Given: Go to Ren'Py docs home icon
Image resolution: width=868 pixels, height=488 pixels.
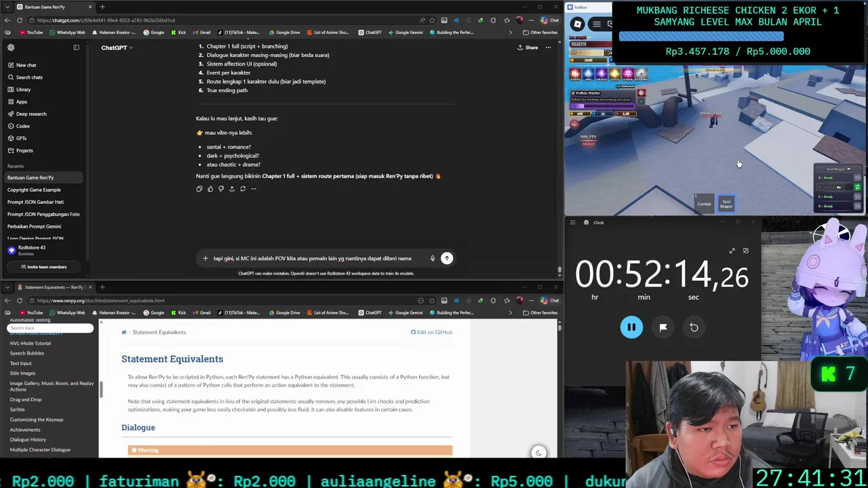Looking at the screenshot, I should pyautogui.click(x=123, y=332).
